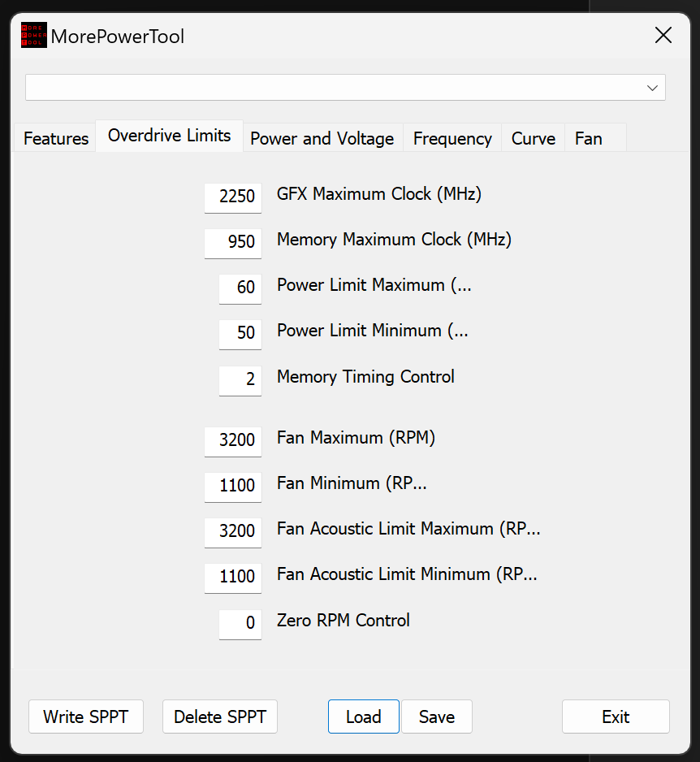Click the Write SPPT button

tap(85, 717)
